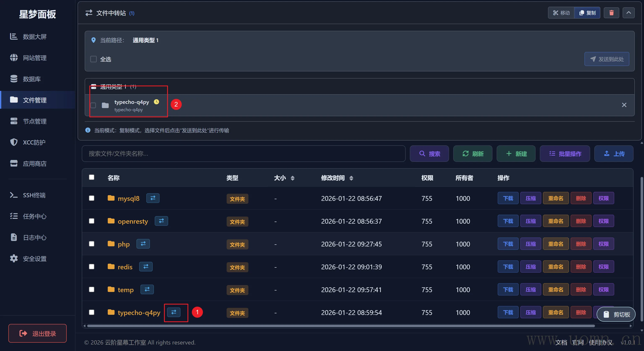Screen dimensions: 644x351
Task: Sort files by 大小 column arrows
Action: coord(292,178)
